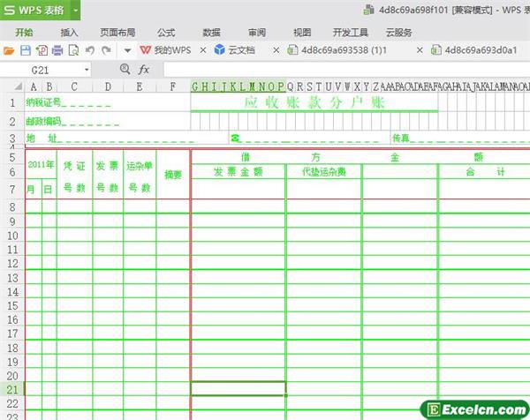530x420 pixels.
Task: Click the 应收账款分户账 title cell
Action: [314, 102]
